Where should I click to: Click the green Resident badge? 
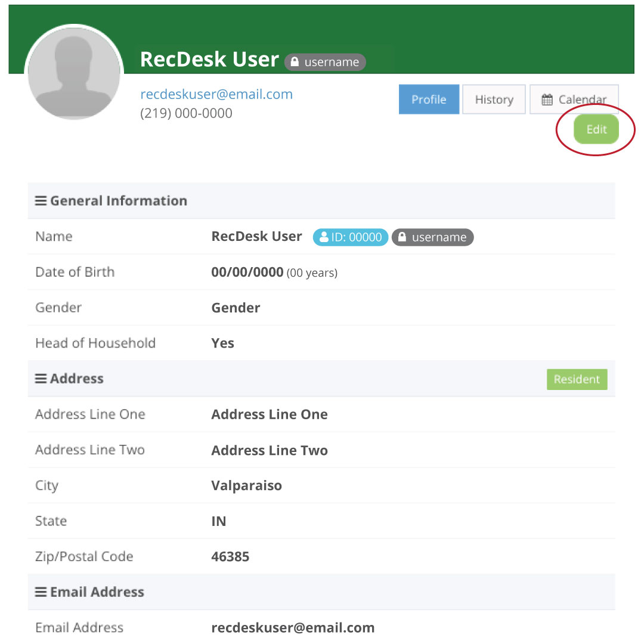[x=577, y=379]
